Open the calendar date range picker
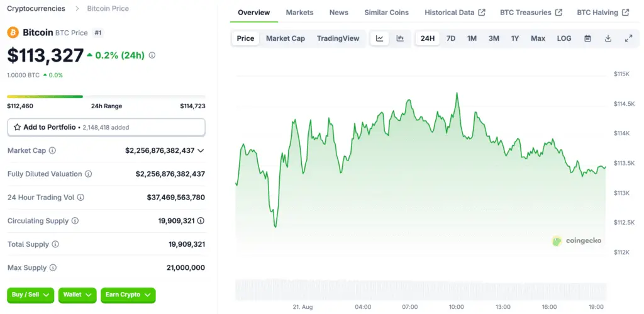644x314 pixels. coord(587,38)
